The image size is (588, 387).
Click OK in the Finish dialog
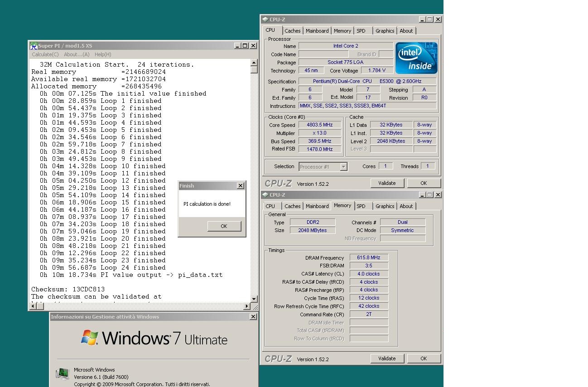[x=224, y=226]
